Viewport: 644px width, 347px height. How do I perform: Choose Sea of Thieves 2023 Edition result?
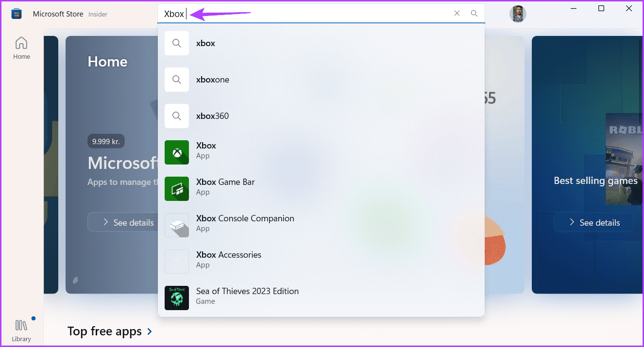pyautogui.click(x=321, y=298)
